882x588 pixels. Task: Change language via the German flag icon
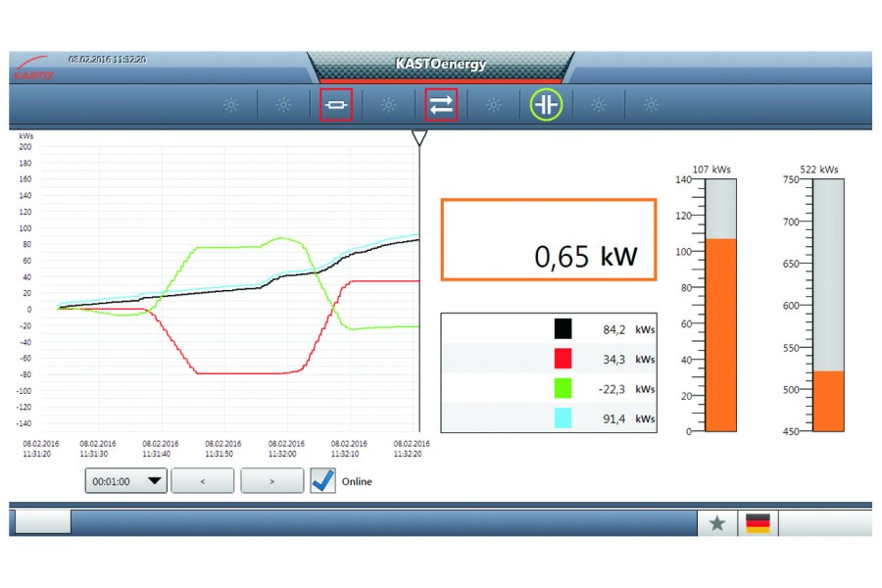click(x=758, y=523)
